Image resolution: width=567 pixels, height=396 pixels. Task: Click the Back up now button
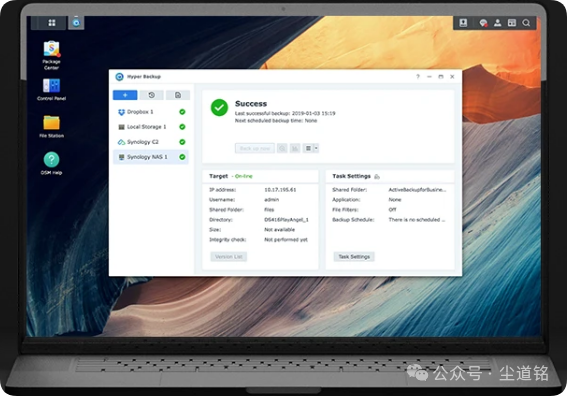click(x=255, y=148)
